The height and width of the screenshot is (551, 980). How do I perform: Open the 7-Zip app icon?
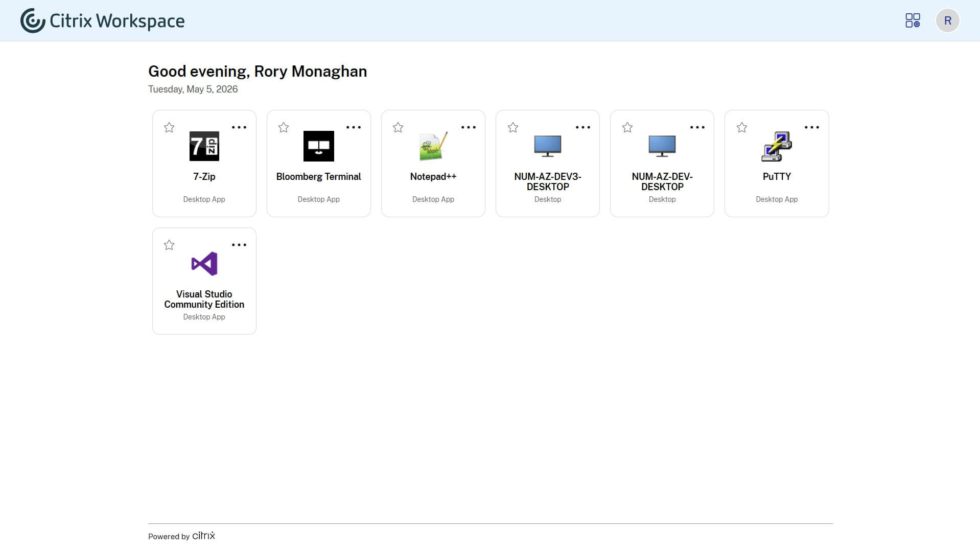click(204, 146)
